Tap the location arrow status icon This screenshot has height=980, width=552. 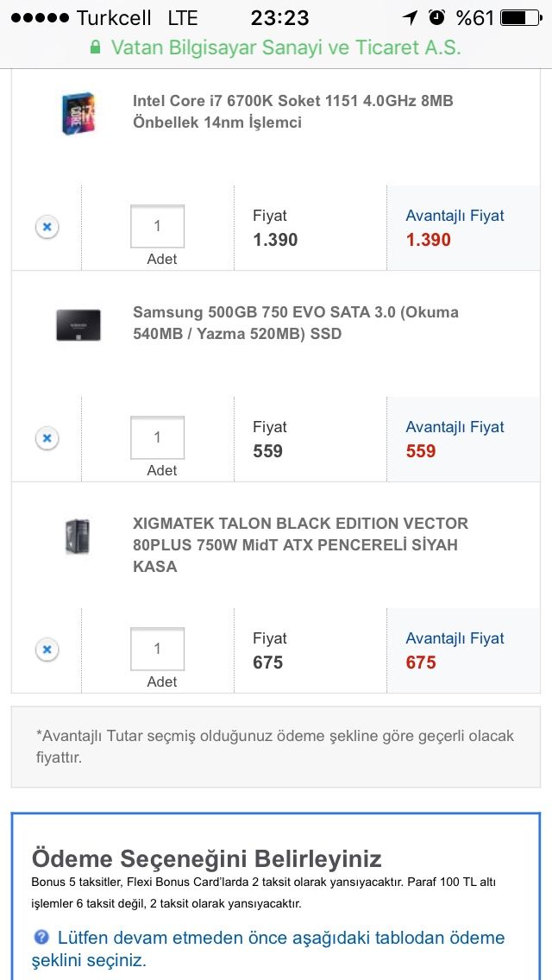(410, 17)
